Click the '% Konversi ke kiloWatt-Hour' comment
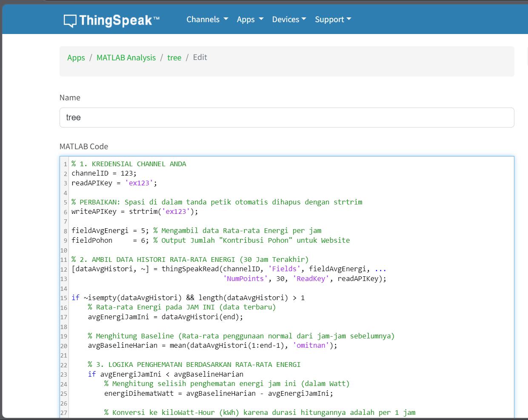Viewport: 528px width, 420px height. click(260, 413)
